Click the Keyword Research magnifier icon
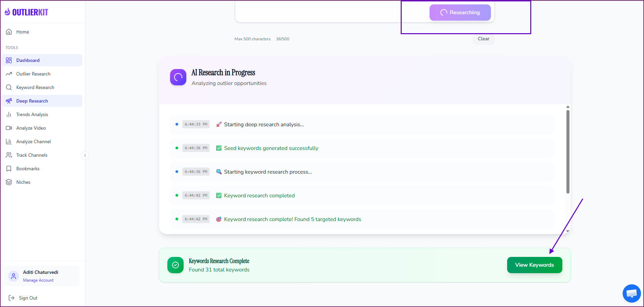The width and height of the screenshot is (644, 307). point(9,87)
